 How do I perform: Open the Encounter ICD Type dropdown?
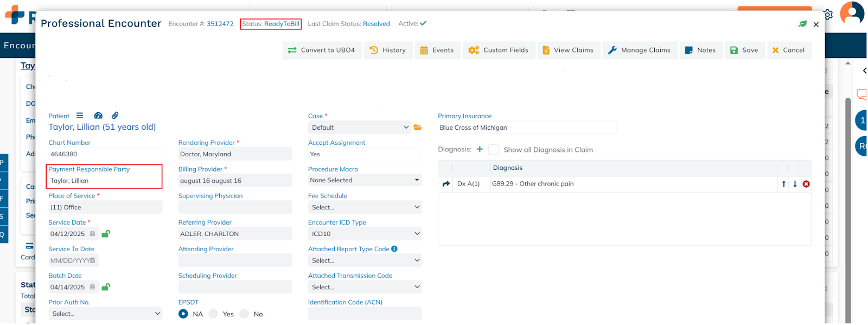click(x=365, y=234)
